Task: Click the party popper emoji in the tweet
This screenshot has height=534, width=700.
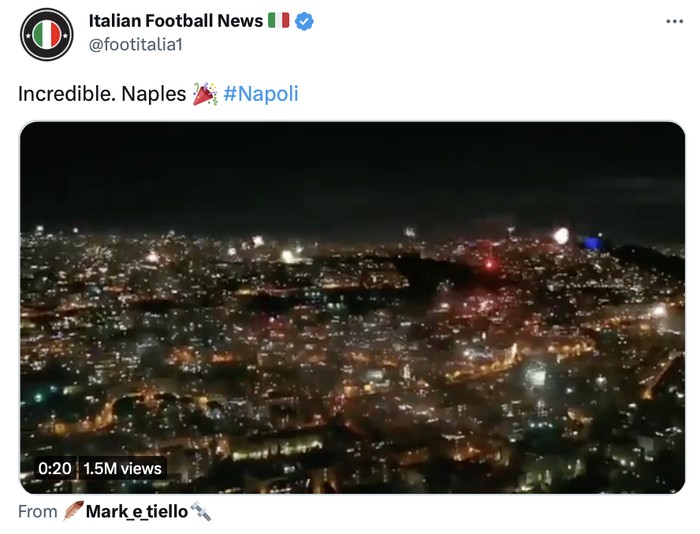Action: click(204, 94)
